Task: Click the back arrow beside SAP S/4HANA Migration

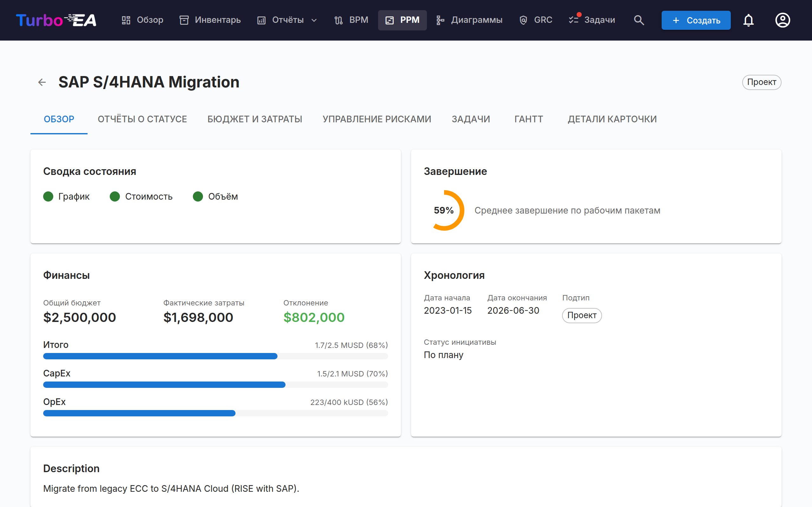Action: (x=42, y=82)
